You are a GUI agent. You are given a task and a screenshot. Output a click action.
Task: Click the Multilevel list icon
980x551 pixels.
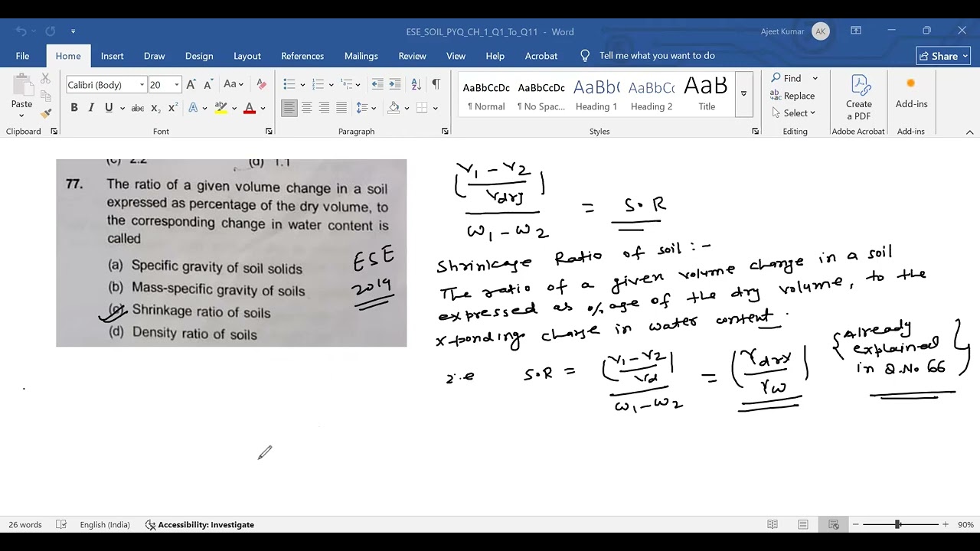click(347, 84)
